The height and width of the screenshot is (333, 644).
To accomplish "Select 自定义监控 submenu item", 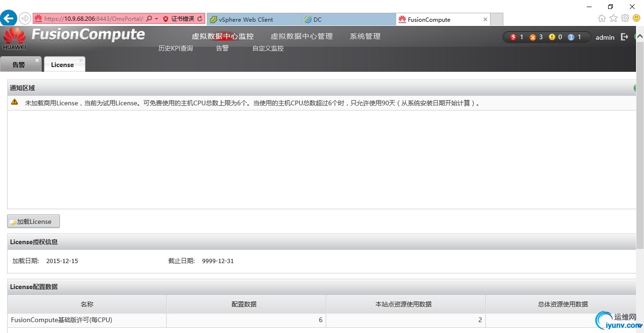I will coord(268,48).
